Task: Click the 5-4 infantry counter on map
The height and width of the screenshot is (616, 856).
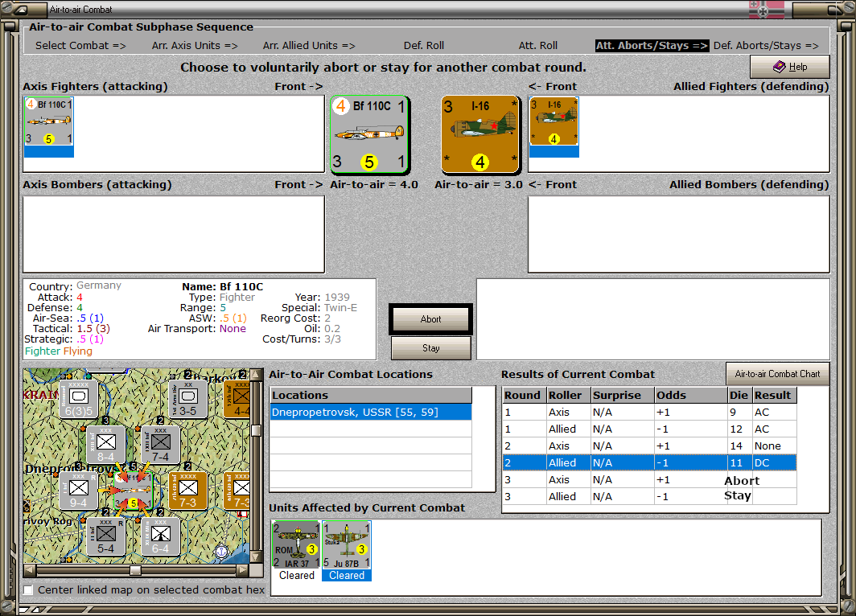Action: [106, 536]
